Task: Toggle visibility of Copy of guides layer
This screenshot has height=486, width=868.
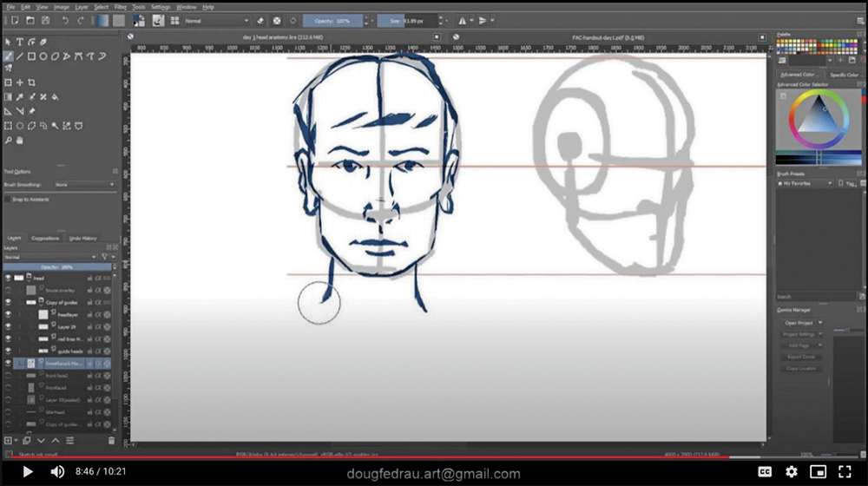Action: click(8, 301)
